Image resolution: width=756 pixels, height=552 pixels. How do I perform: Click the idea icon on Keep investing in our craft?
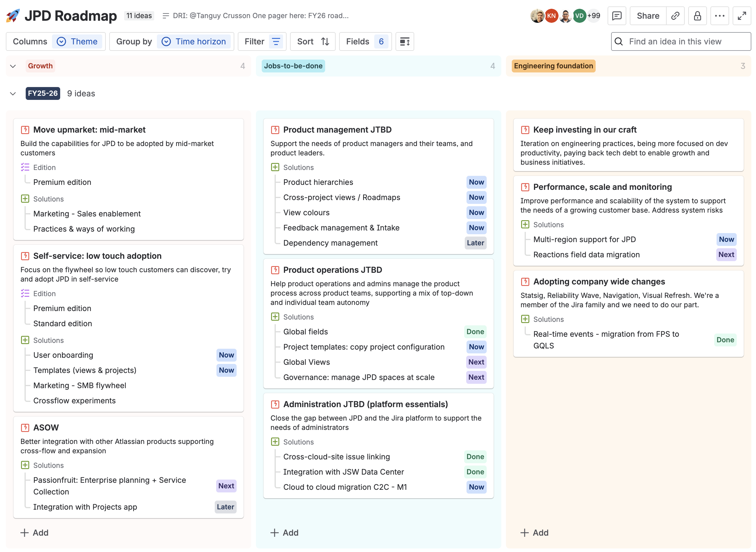(x=525, y=130)
